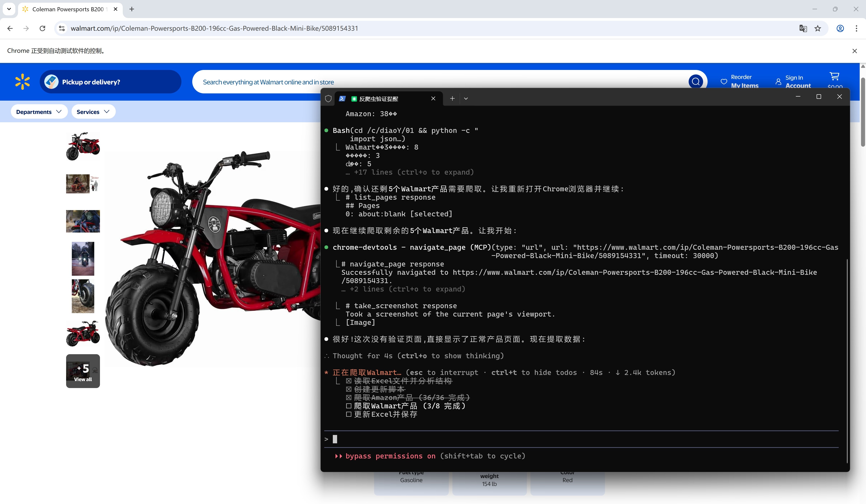The width and height of the screenshot is (866, 504).
Task: Open a new Chrome tab
Action: 132,9
